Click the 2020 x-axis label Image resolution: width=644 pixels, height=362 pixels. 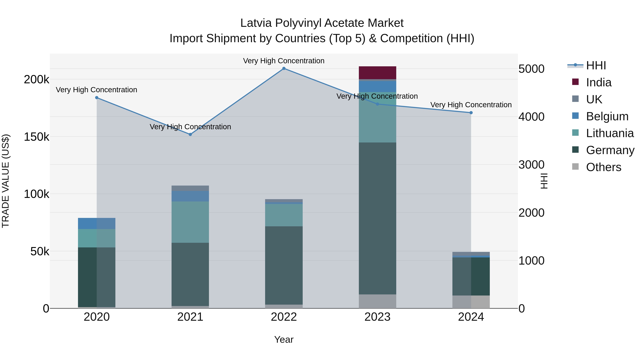tap(97, 317)
